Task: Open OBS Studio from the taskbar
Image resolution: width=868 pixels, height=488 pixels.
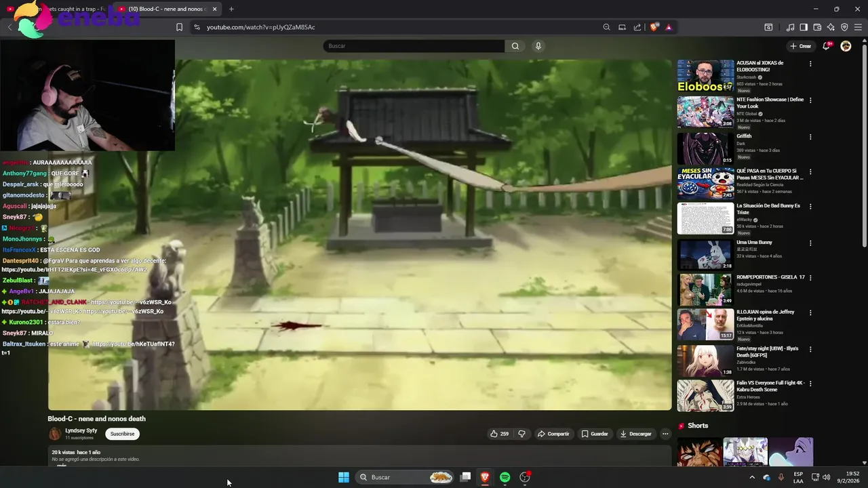Action: tap(524, 477)
